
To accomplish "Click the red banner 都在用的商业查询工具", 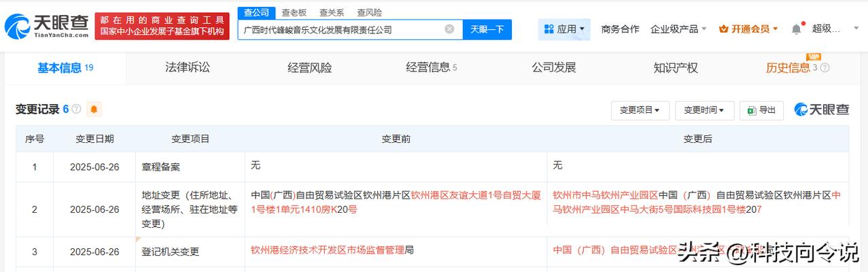I will (162, 26).
